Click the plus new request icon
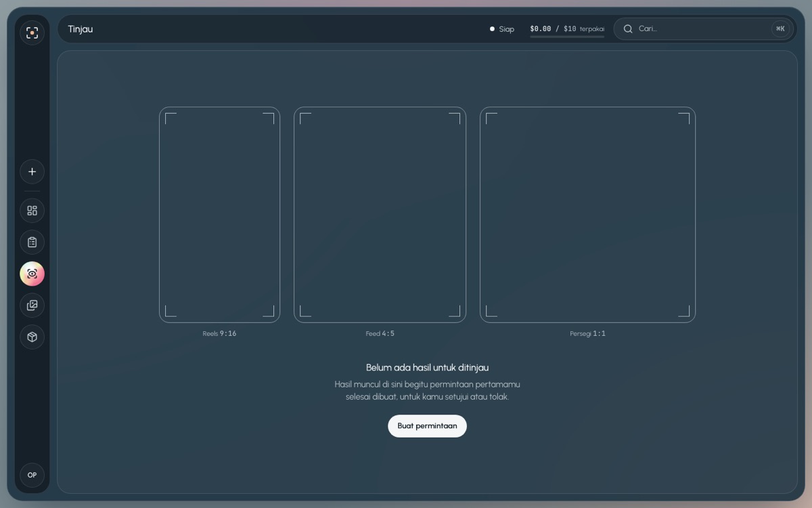Viewport: 812px width, 508px height. point(32,171)
